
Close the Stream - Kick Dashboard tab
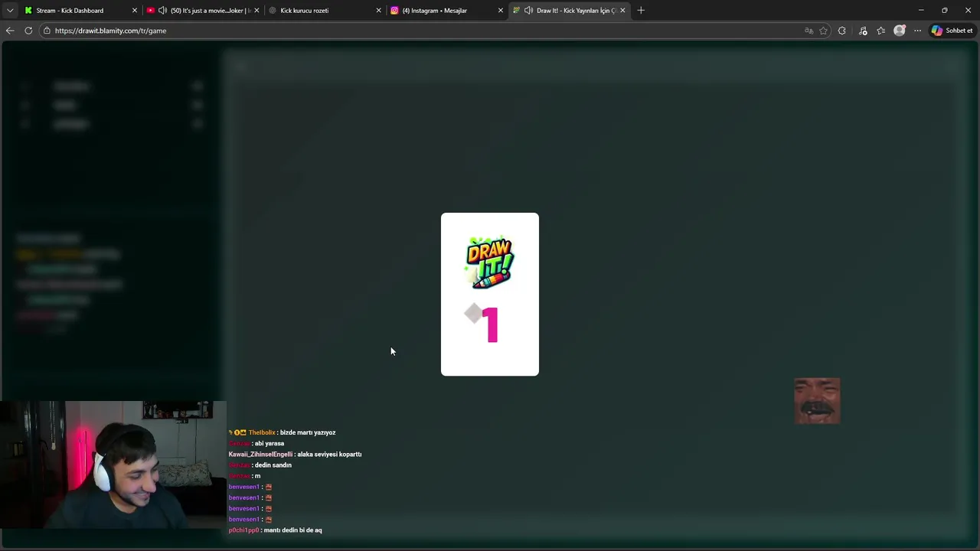[x=135, y=10]
